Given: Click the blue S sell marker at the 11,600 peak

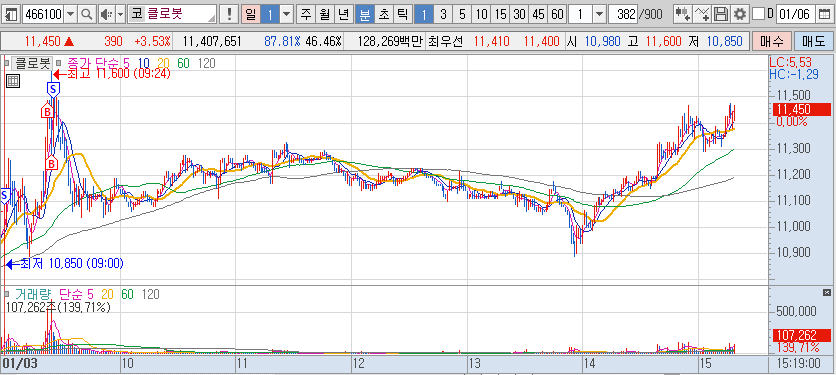Looking at the screenshot, I should point(52,90).
